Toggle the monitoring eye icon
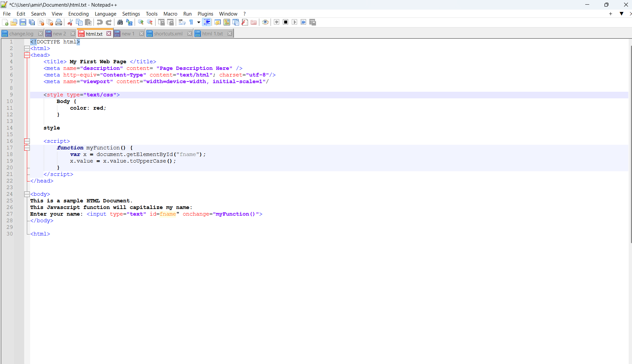 pyautogui.click(x=265, y=22)
